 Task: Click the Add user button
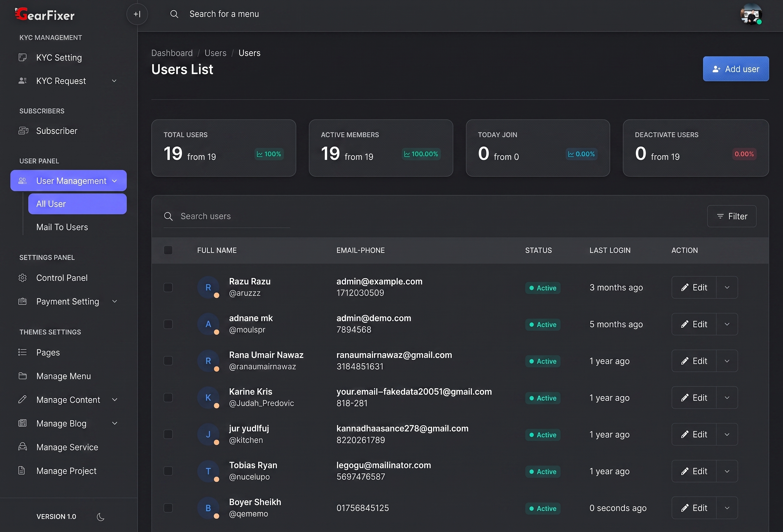pyautogui.click(x=736, y=69)
